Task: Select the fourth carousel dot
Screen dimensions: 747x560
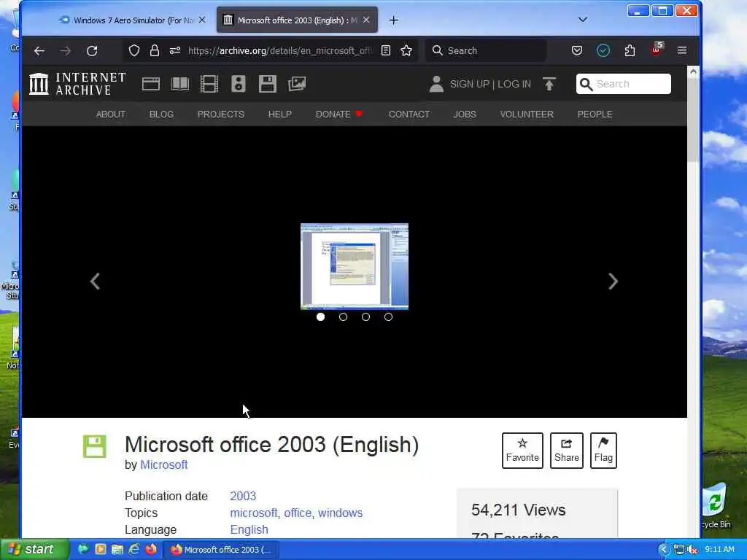Action: [x=388, y=316]
